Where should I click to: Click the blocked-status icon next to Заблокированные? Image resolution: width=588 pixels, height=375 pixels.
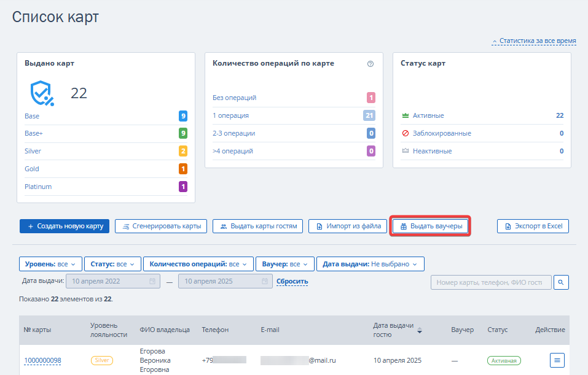click(406, 133)
